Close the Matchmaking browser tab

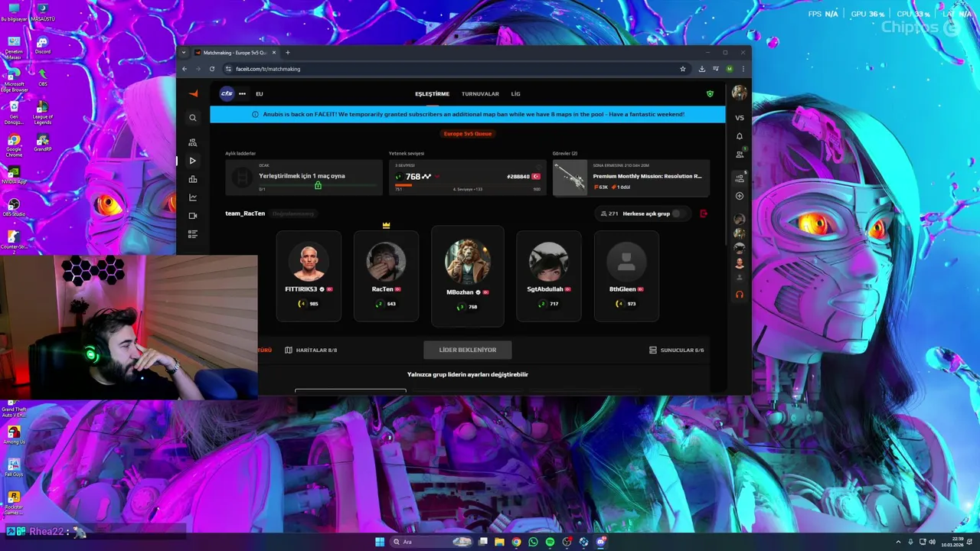point(274,53)
